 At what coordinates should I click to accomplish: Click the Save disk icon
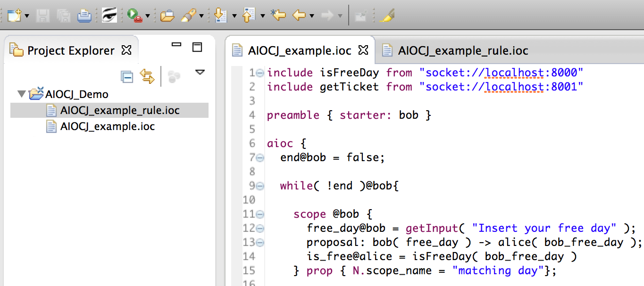click(x=43, y=16)
